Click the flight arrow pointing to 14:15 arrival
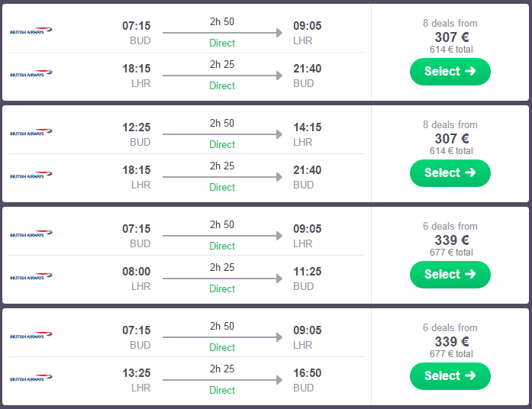The image size is (532, 409). pyautogui.click(x=222, y=135)
